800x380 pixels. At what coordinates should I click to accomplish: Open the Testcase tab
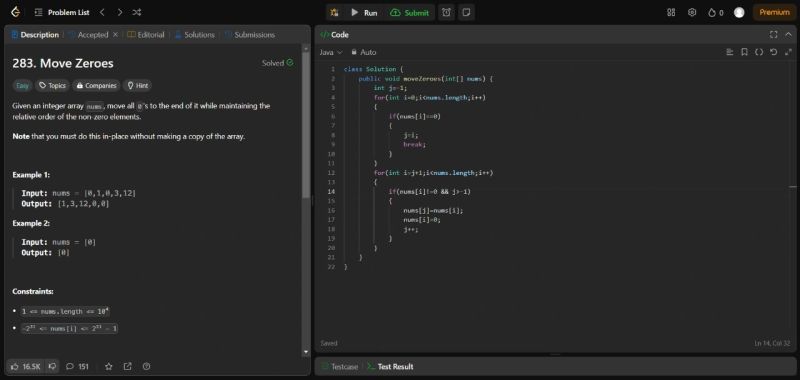[340, 366]
